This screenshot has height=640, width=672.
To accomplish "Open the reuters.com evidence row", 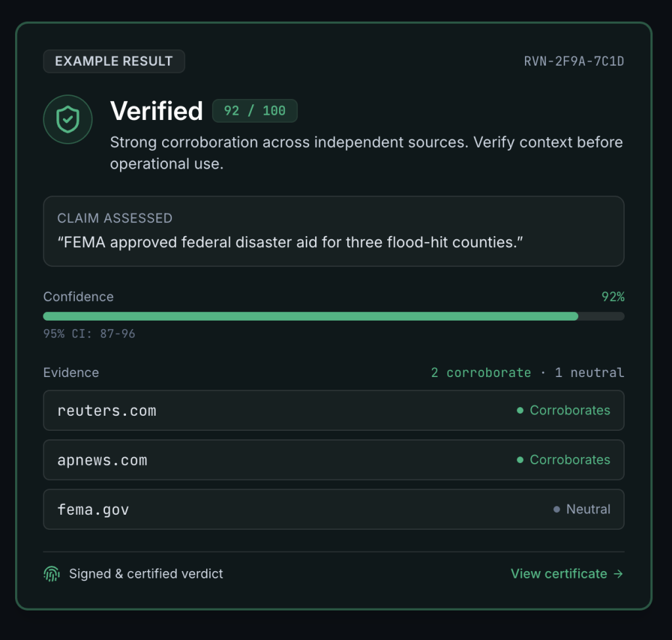I will [334, 410].
